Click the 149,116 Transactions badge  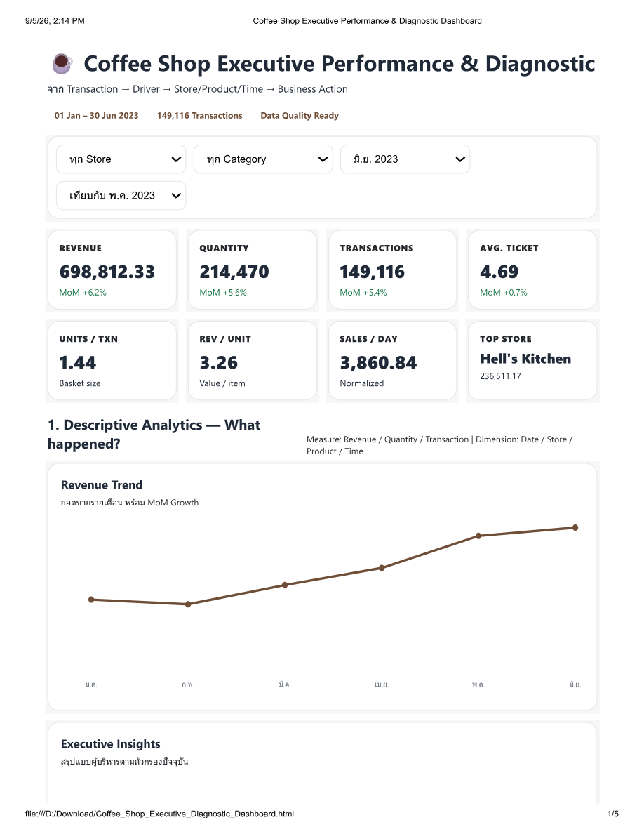coord(200,115)
